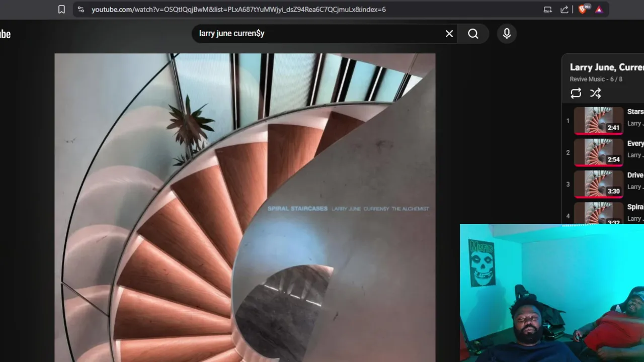This screenshot has width=644, height=362.
Task: Run search with the magnifier button
Action: click(x=473, y=34)
